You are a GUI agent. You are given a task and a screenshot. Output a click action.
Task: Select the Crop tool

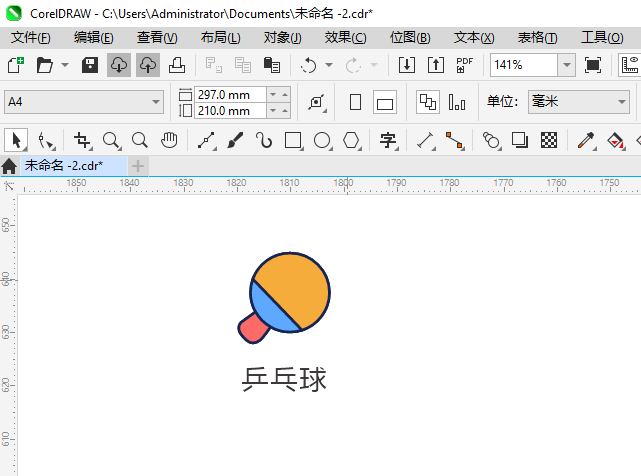(82, 140)
